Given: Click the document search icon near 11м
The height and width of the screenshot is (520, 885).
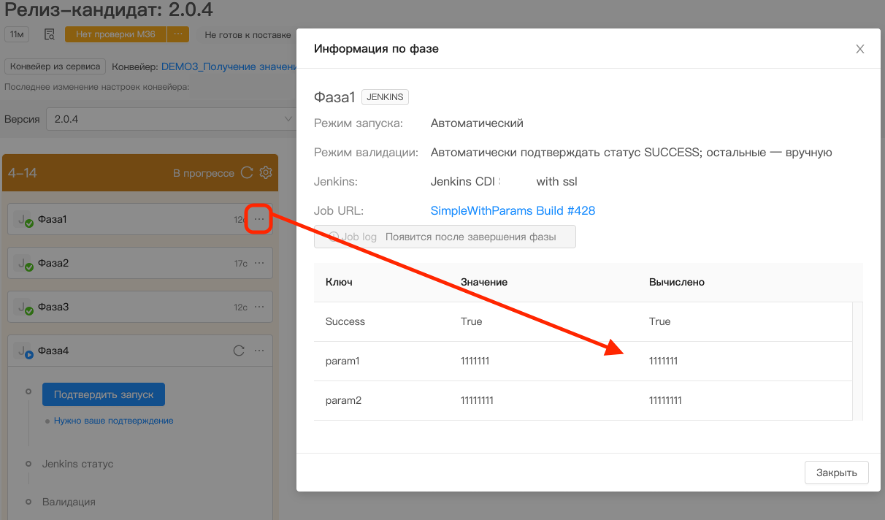Looking at the screenshot, I should 48,35.
